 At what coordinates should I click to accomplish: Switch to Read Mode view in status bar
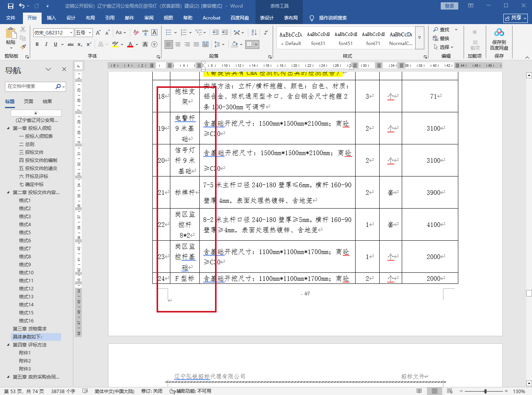tap(419, 391)
